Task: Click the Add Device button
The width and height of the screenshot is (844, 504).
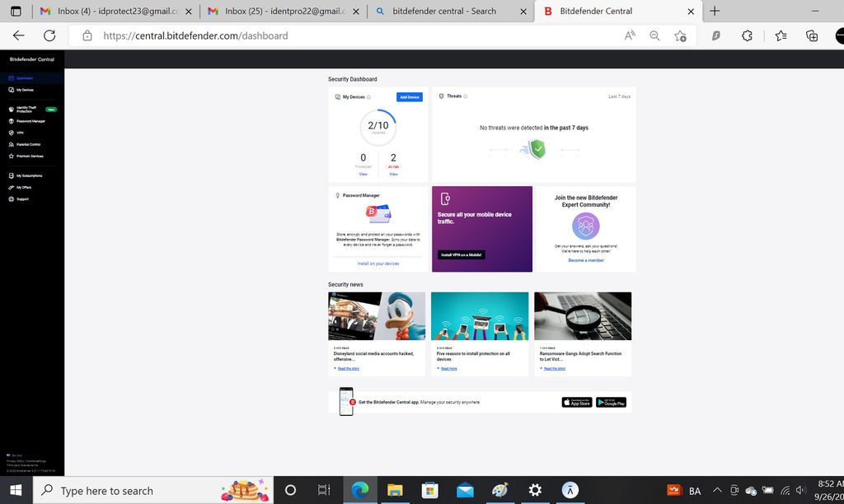Action: point(409,96)
